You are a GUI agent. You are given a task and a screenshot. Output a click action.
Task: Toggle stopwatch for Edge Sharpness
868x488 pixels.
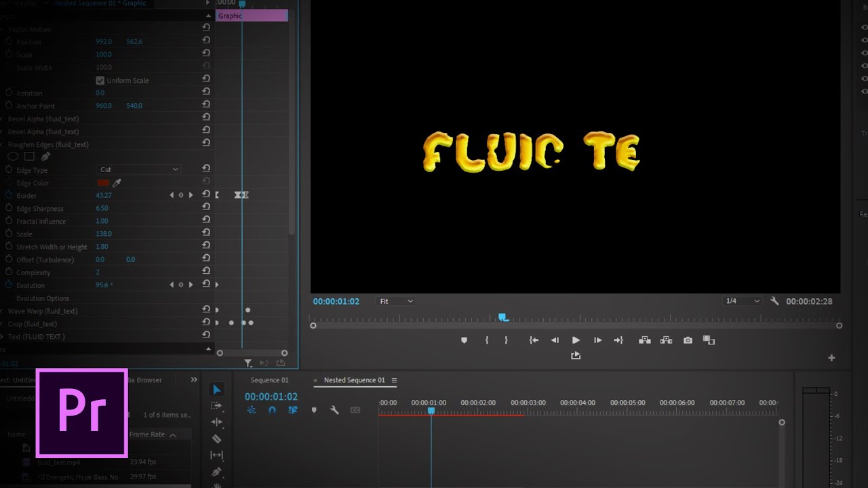click(9, 208)
